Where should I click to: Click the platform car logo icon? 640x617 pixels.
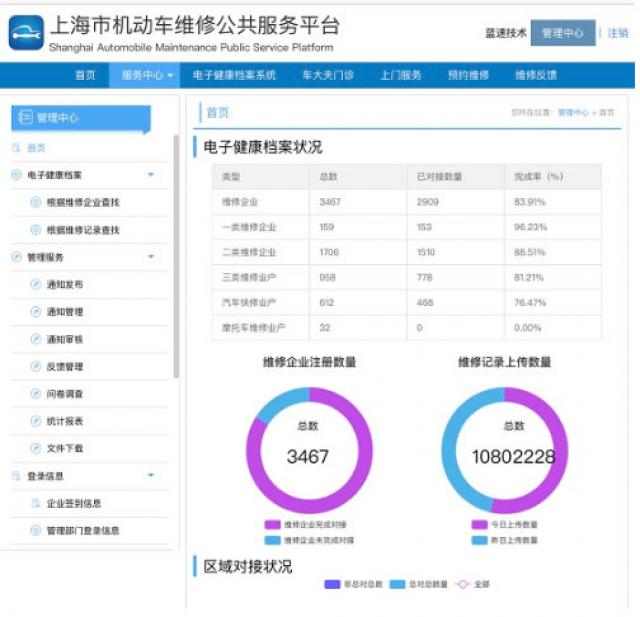coord(26,33)
